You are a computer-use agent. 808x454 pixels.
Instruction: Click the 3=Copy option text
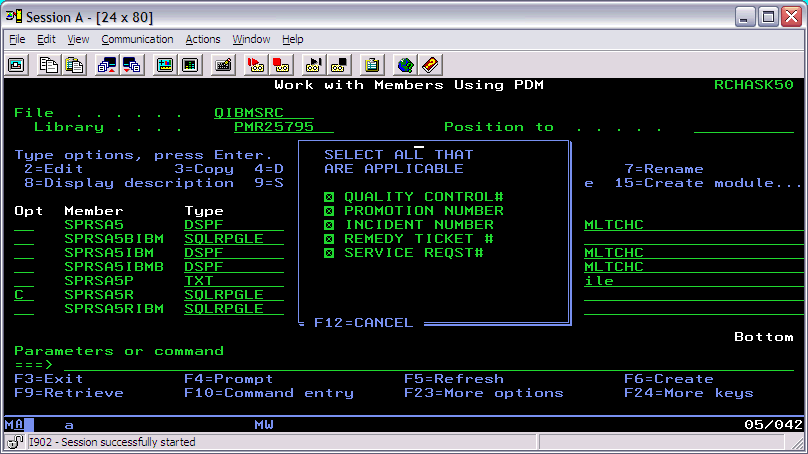click(x=204, y=169)
